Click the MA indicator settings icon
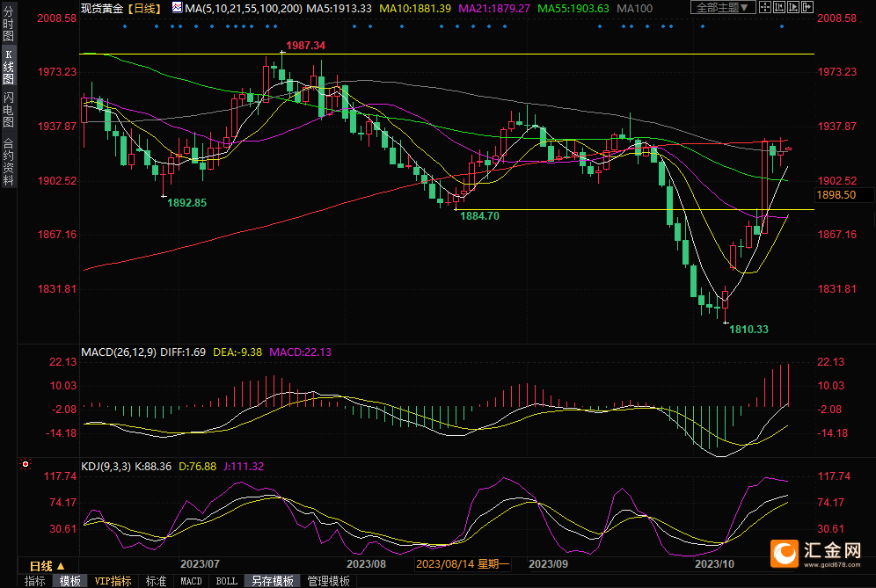Viewport: 876px width, 588px height. point(177,8)
